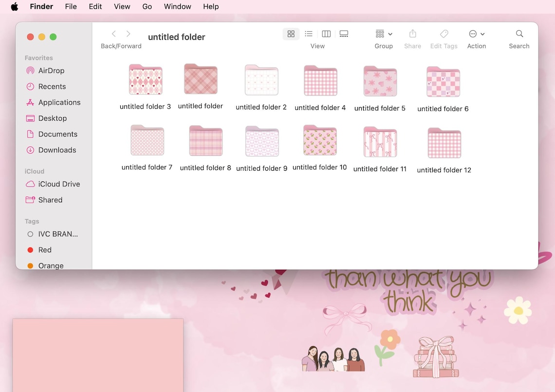Viewport: 555px width, 392px height.
Task: Switch to icon view in the toolbar
Action: pos(291,34)
